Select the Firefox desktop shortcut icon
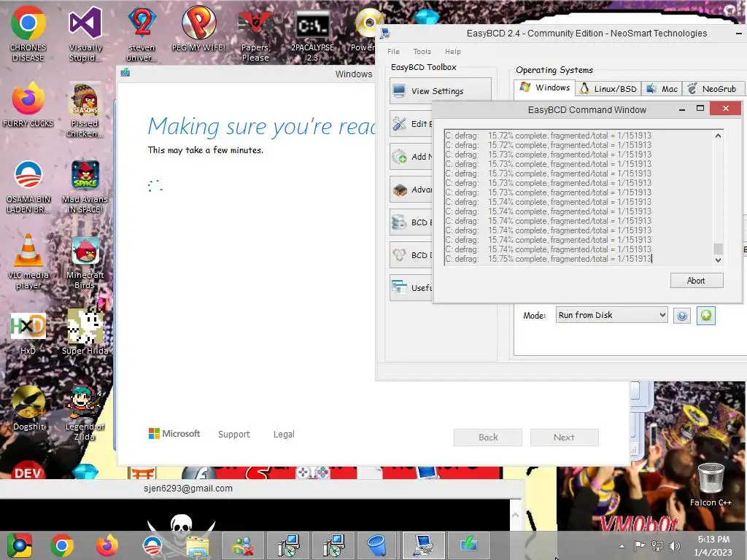747x560 pixels. pos(28,105)
